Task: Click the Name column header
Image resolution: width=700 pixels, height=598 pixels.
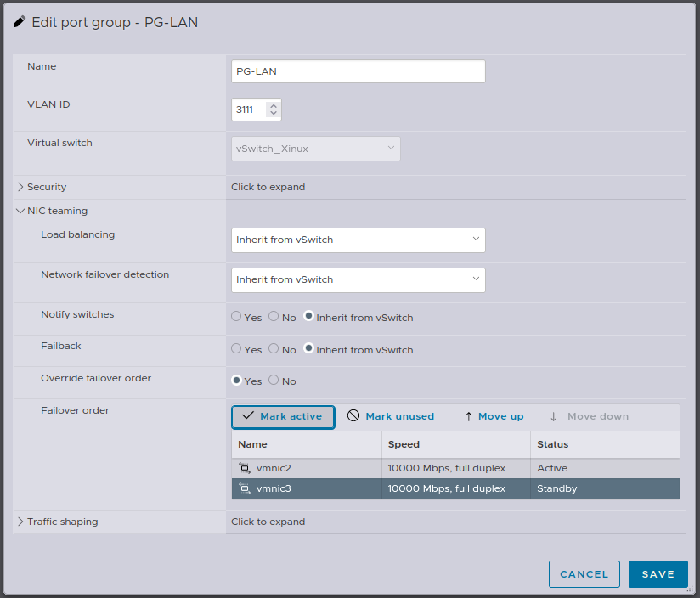Action: [252, 444]
